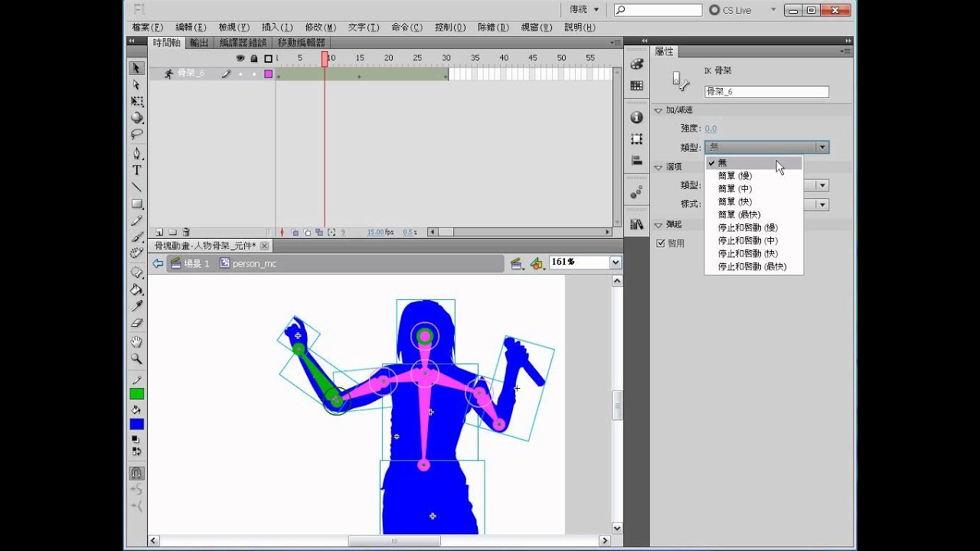This screenshot has height=551, width=980.
Task: Select the Zoom magnifier tool
Action: click(x=136, y=358)
